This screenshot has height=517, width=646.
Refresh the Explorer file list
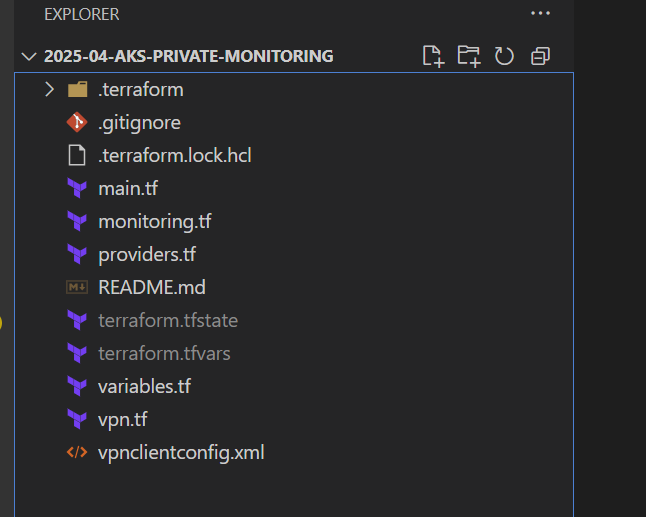coord(504,56)
